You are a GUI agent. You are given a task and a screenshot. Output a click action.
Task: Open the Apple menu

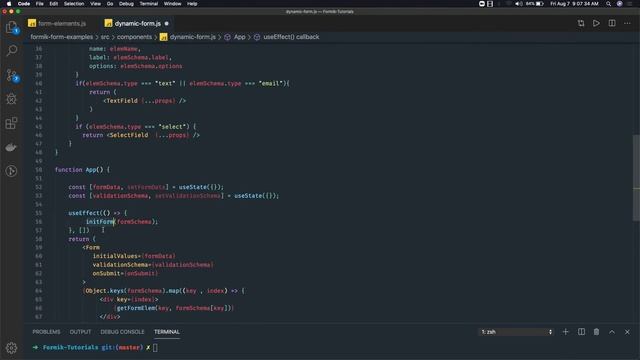click(x=9, y=4)
